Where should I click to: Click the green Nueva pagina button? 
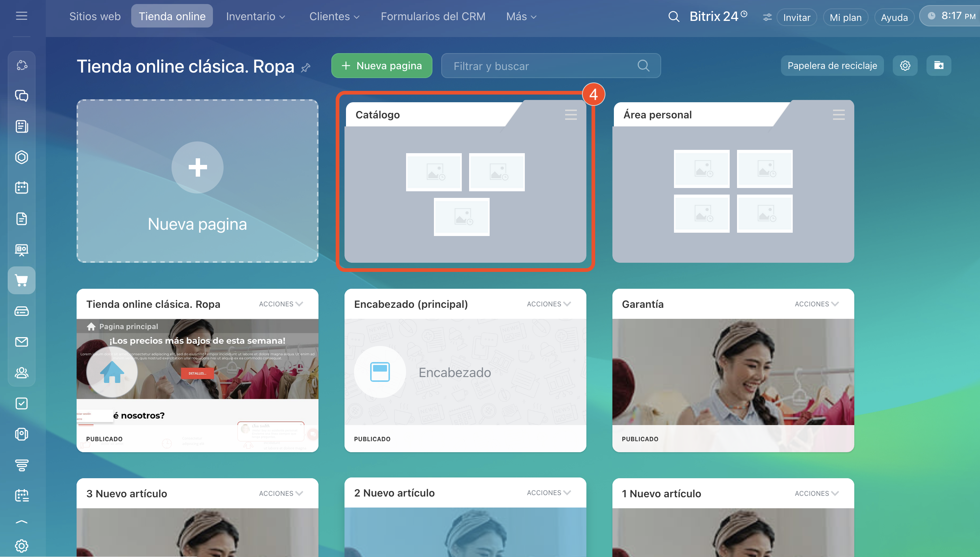click(382, 66)
